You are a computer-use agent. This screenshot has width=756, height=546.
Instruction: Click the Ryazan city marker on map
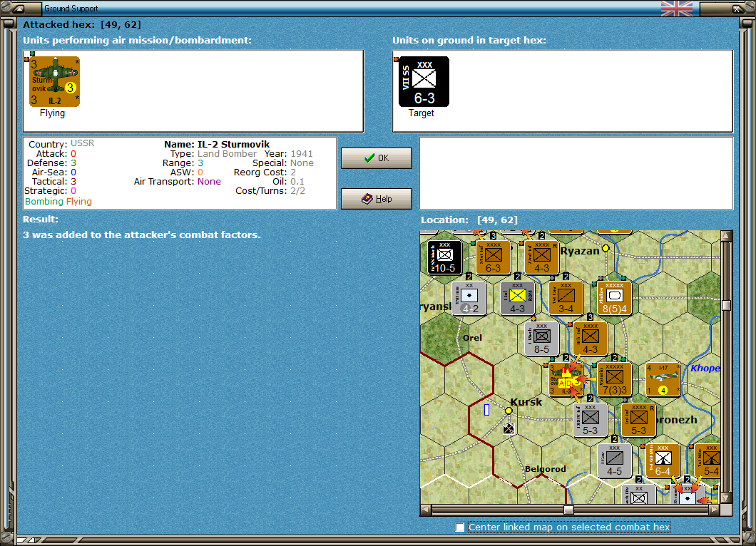click(x=606, y=248)
